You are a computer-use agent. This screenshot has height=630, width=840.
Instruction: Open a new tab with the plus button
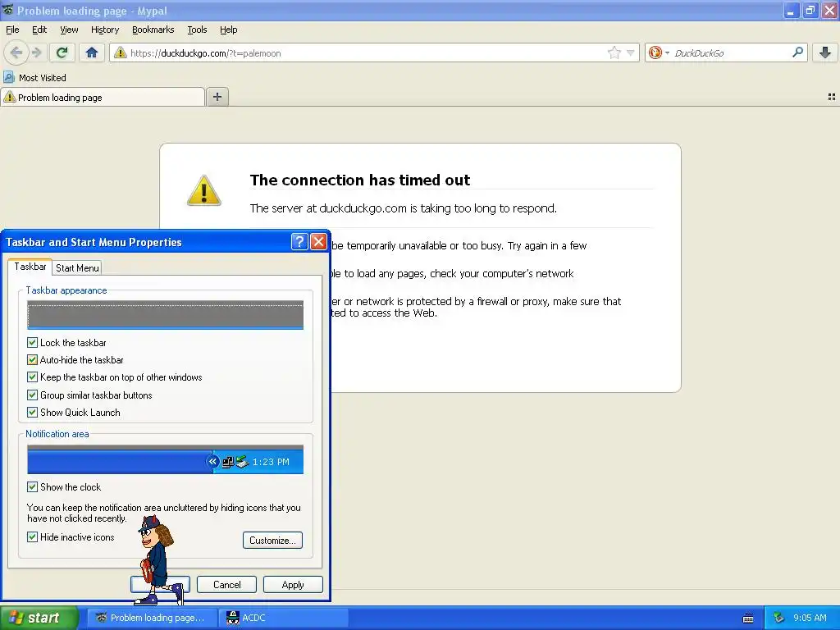point(217,97)
